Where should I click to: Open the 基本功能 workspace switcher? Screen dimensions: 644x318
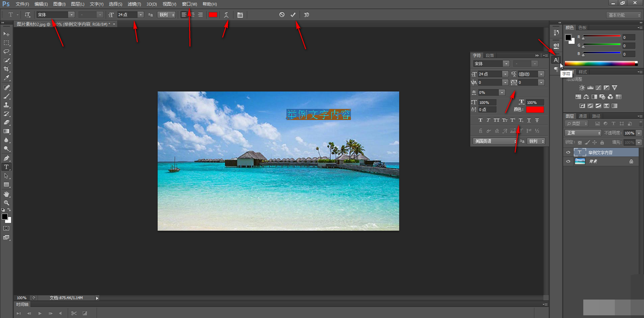click(x=624, y=15)
